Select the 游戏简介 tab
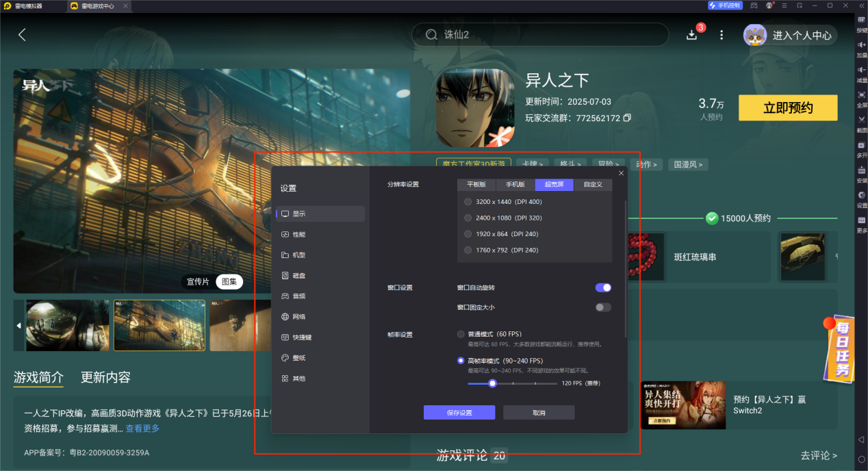This screenshot has width=868, height=471. [38, 377]
